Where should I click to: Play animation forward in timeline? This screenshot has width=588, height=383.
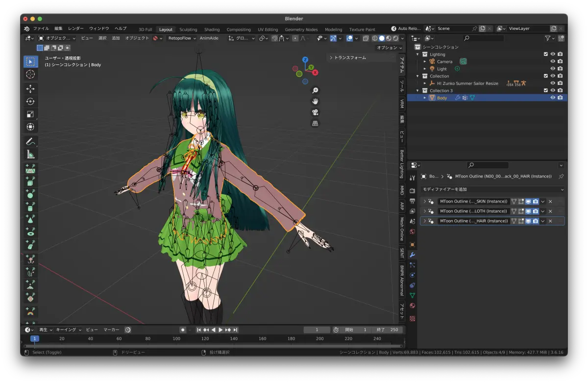coord(220,330)
